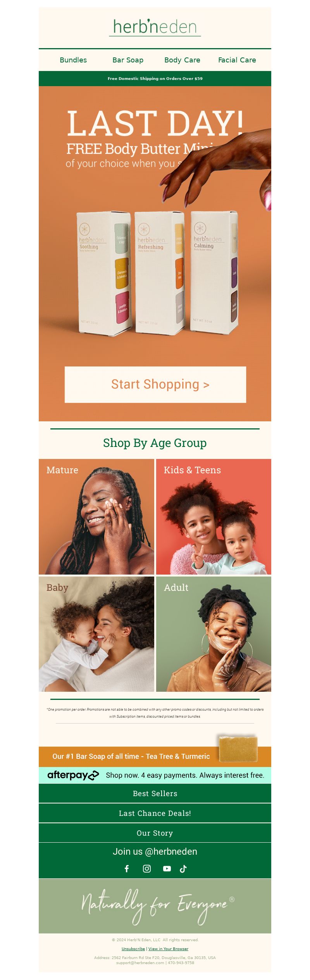Select the Kids & Teens tile

click(214, 516)
